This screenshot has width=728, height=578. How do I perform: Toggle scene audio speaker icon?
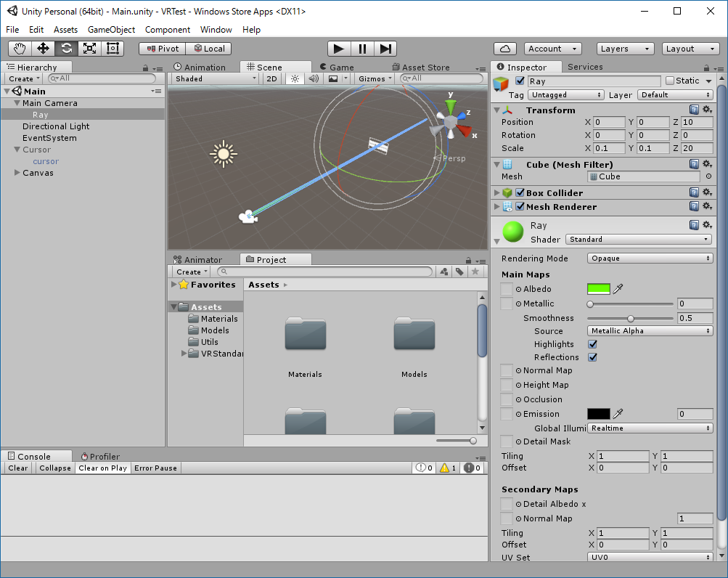point(314,78)
